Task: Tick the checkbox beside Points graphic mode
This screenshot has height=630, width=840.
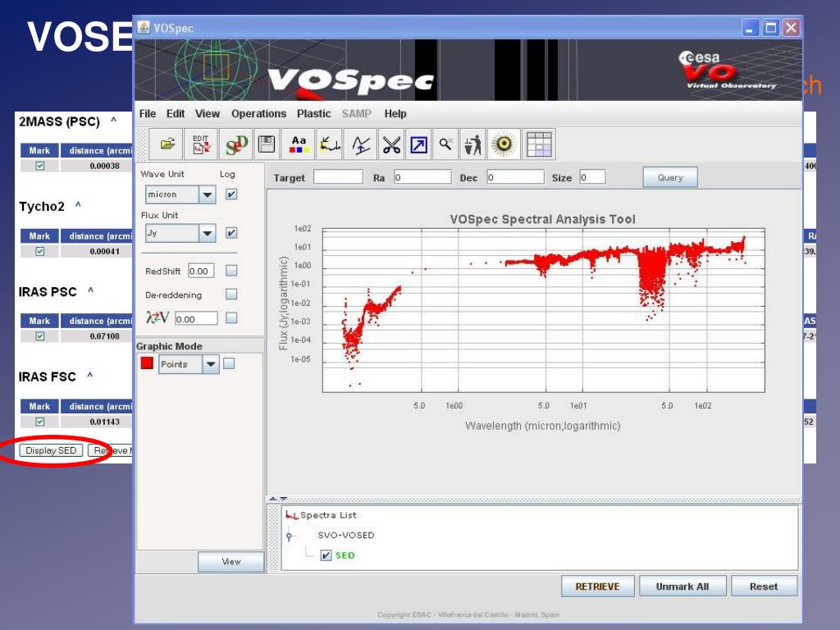Action: (229, 363)
